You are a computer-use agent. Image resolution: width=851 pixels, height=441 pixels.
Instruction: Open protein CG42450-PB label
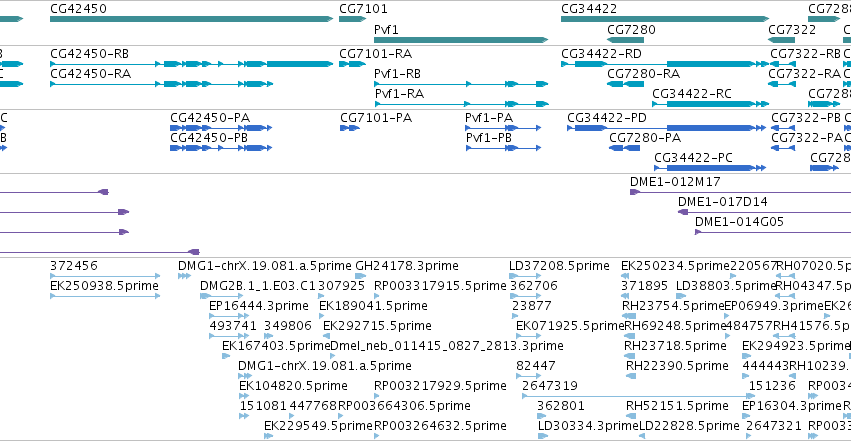click(x=209, y=138)
